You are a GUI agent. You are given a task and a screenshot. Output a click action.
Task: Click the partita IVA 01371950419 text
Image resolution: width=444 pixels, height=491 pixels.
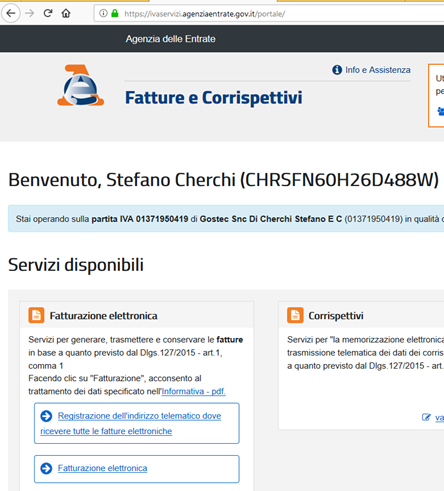pos(140,219)
